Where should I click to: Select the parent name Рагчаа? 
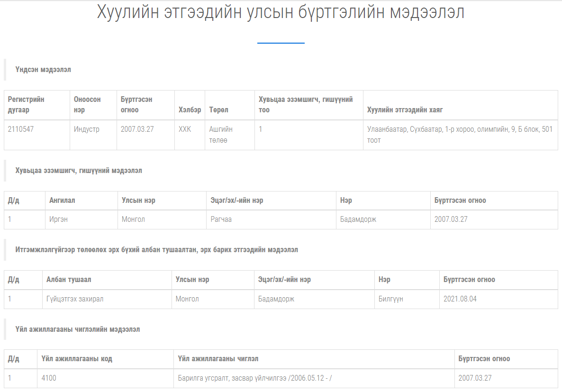[221, 219]
